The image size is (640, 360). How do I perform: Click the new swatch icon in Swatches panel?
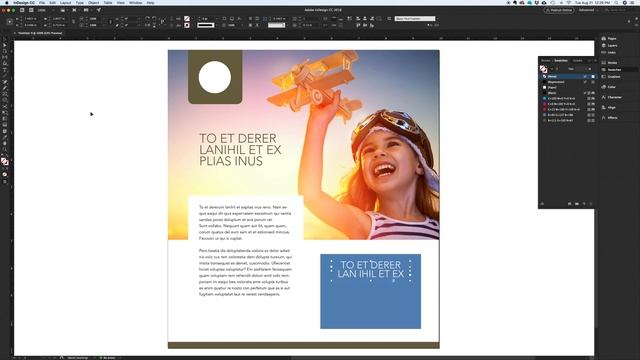coord(584,204)
